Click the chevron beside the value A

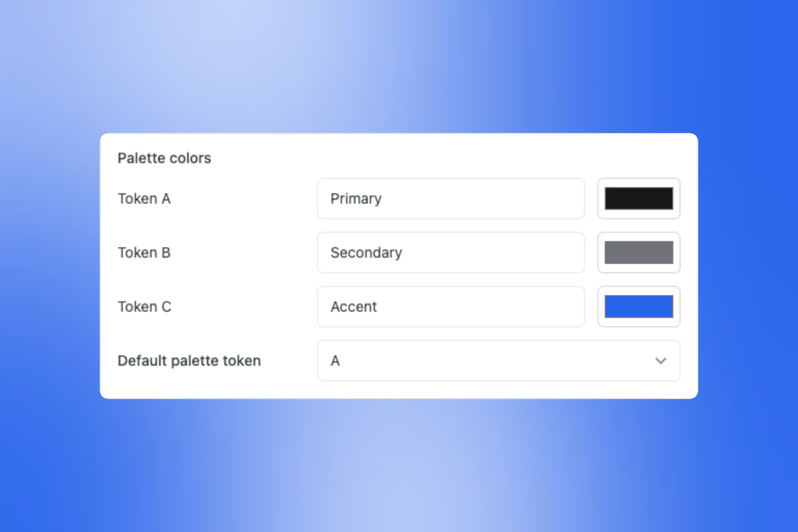(x=660, y=361)
